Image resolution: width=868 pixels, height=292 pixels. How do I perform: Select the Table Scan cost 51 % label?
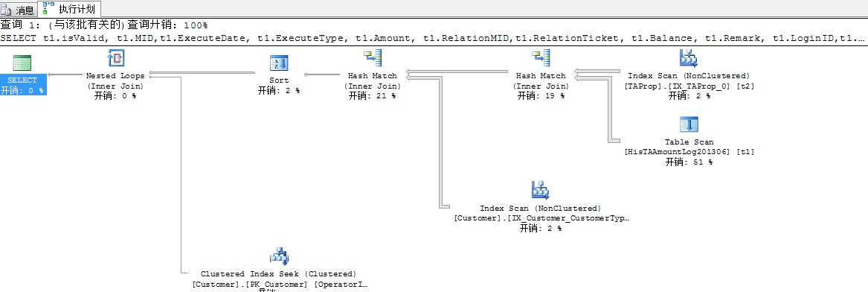coord(689,162)
